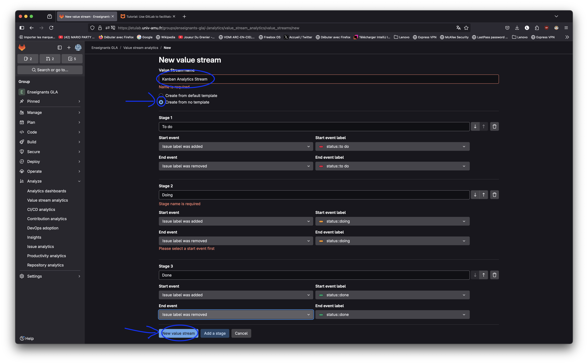Submit the New value stream button
Screen dimensions: 588x364
(179, 333)
